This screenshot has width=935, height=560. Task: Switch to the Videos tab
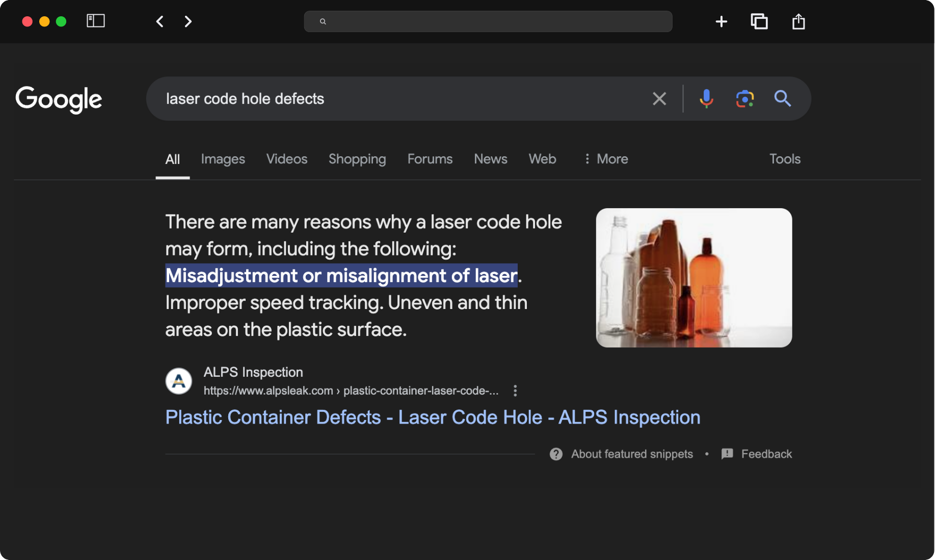[x=287, y=159]
